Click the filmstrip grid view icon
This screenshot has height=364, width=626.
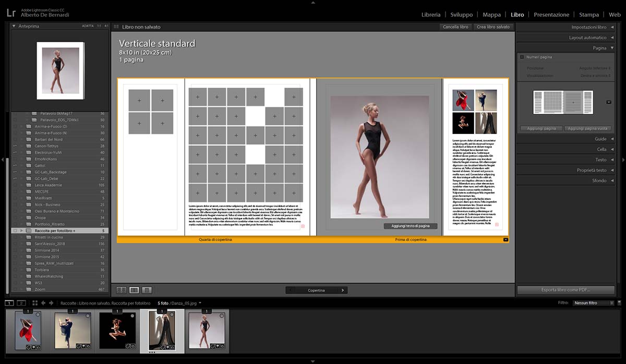(35, 303)
